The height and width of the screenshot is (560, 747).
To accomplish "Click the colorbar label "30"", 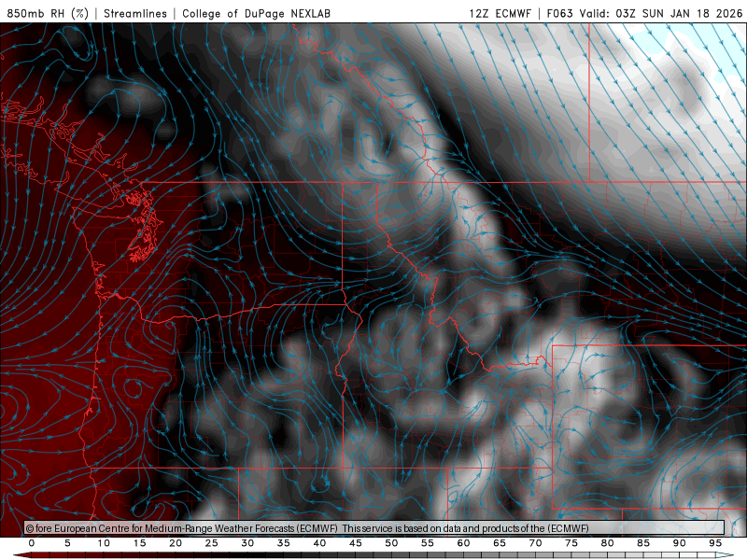I will coord(247,543).
